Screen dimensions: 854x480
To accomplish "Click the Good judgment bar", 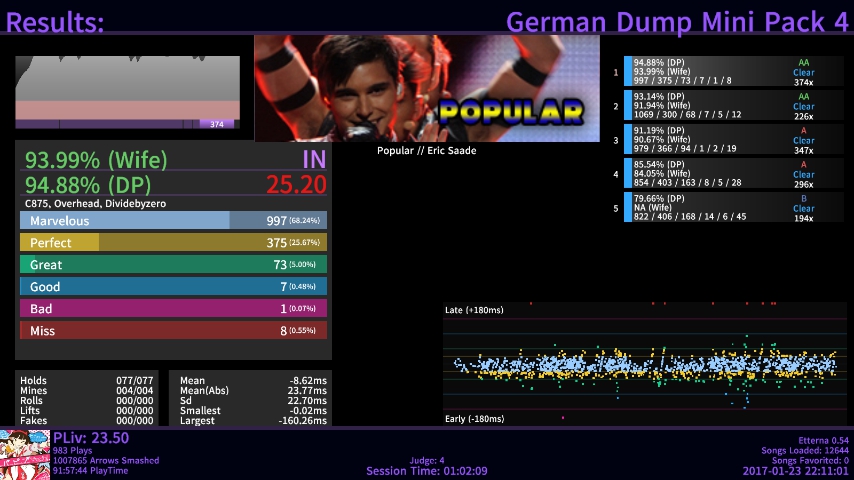I will [x=173, y=287].
